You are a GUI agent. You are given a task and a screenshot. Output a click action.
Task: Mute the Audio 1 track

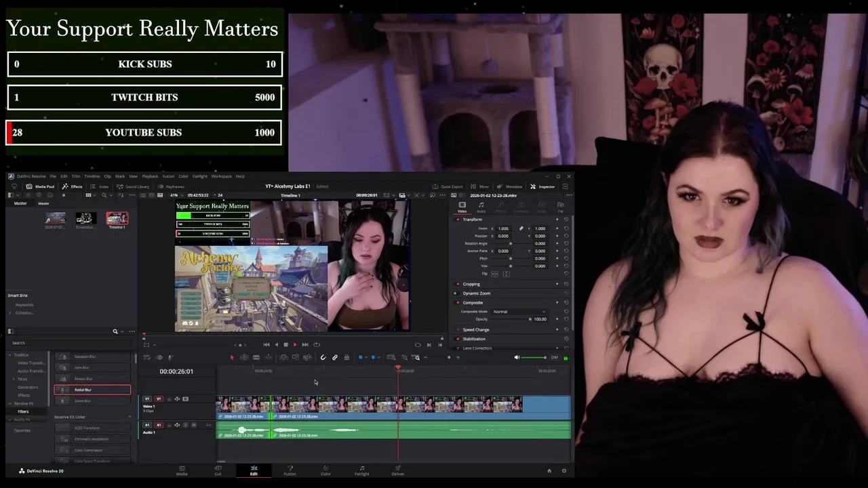coord(193,425)
